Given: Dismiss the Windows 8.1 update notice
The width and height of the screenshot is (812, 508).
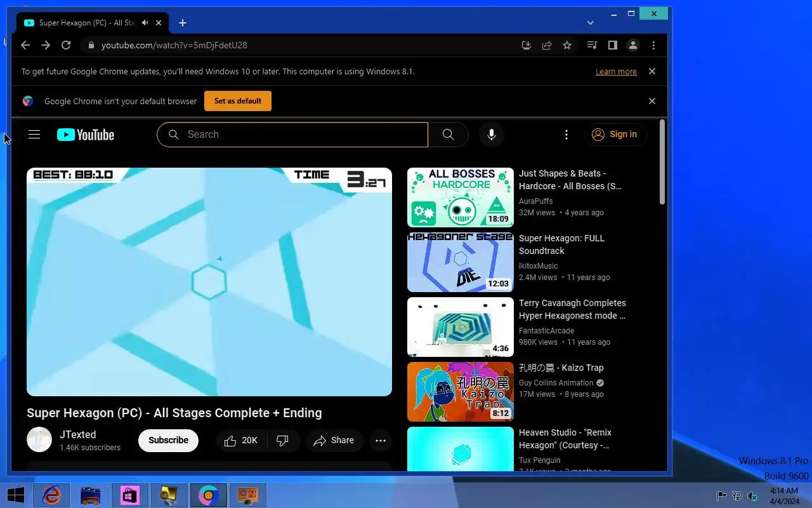Looking at the screenshot, I should coord(652,71).
